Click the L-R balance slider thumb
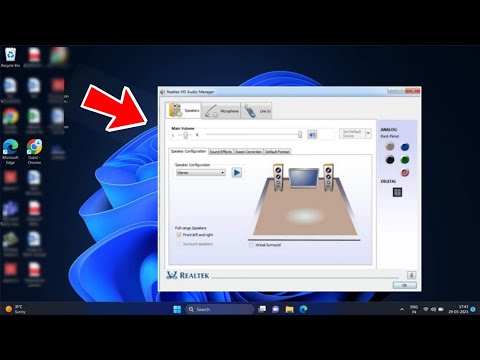 (x=186, y=135)
